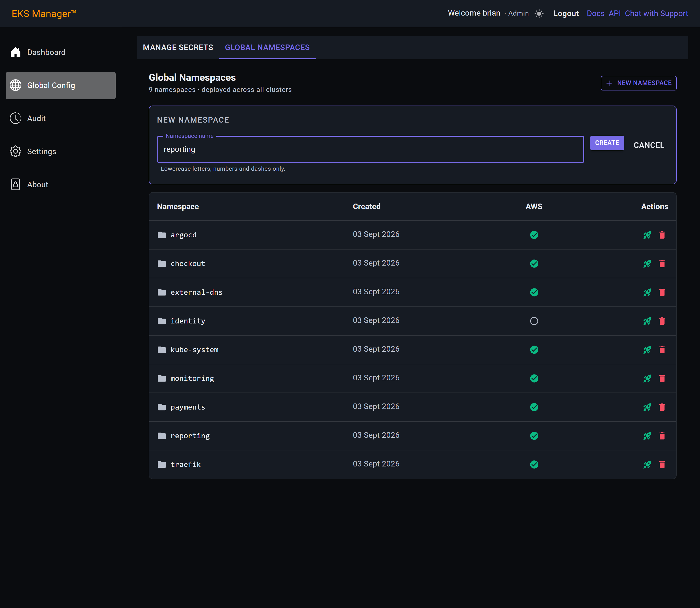Click the Create button

[607, 143]
